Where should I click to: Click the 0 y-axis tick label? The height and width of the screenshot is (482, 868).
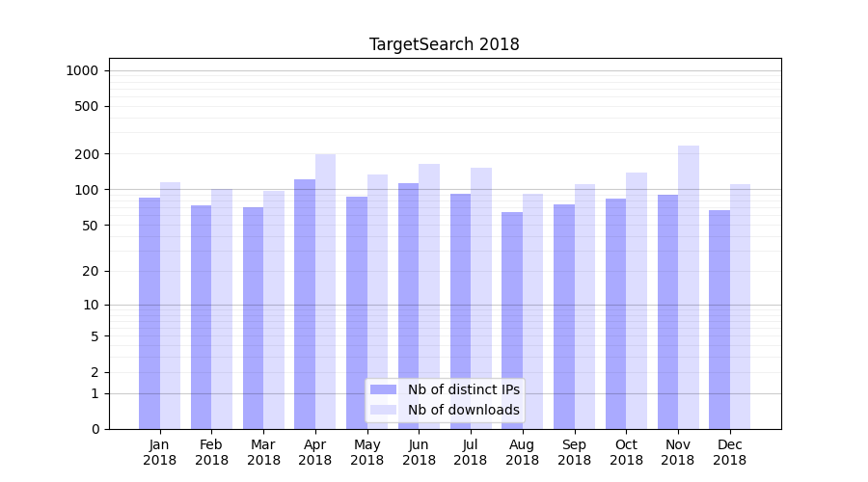coord(95,429)
